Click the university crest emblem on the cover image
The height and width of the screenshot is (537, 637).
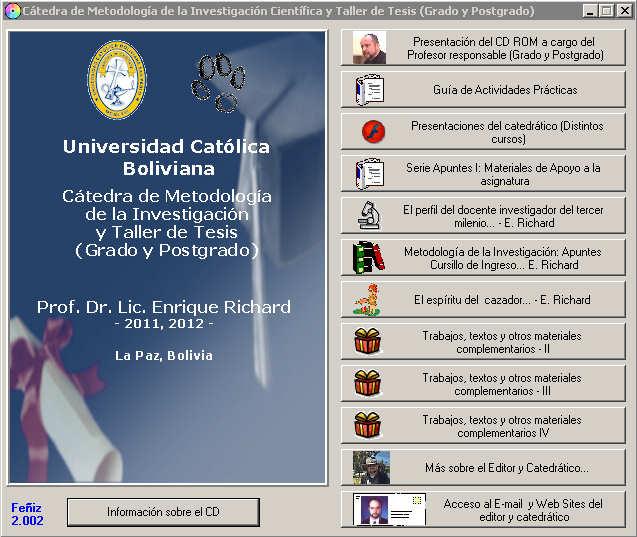pyautogui.click(x=117, y=79)
